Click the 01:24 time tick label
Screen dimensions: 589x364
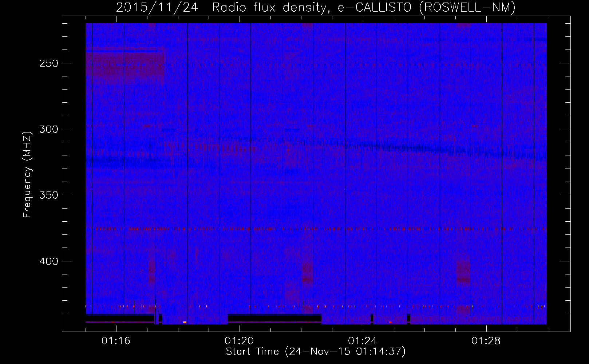point(363,341)
